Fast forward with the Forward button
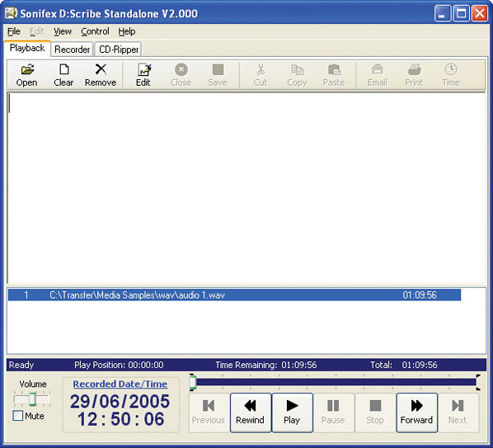This screenshot has height=448, width=493. (x=416, y=413)
